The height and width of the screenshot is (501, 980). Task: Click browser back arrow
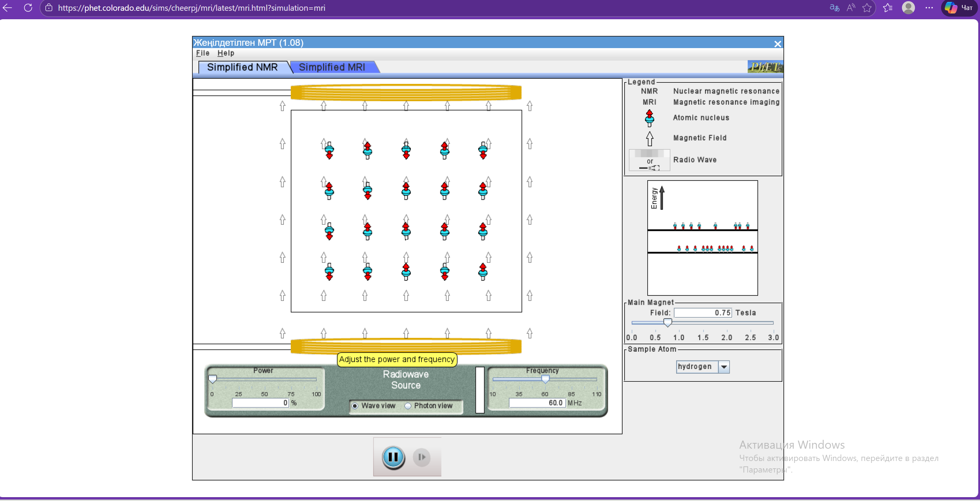pos(8,8)
